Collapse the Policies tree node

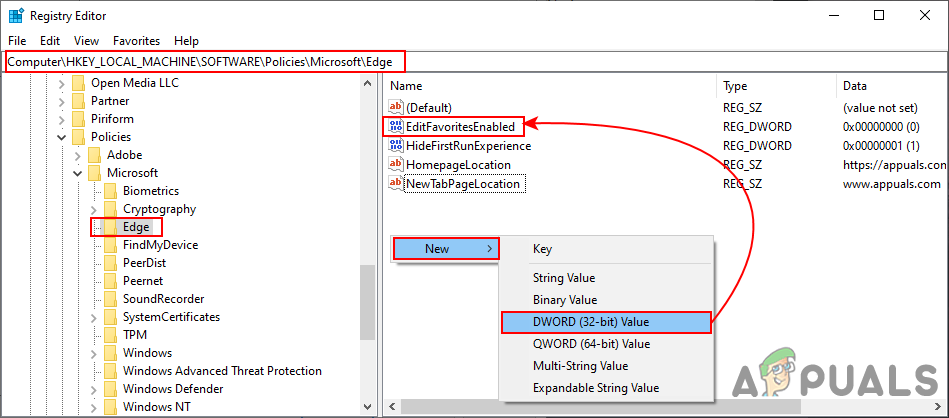(x=62, y=137)
